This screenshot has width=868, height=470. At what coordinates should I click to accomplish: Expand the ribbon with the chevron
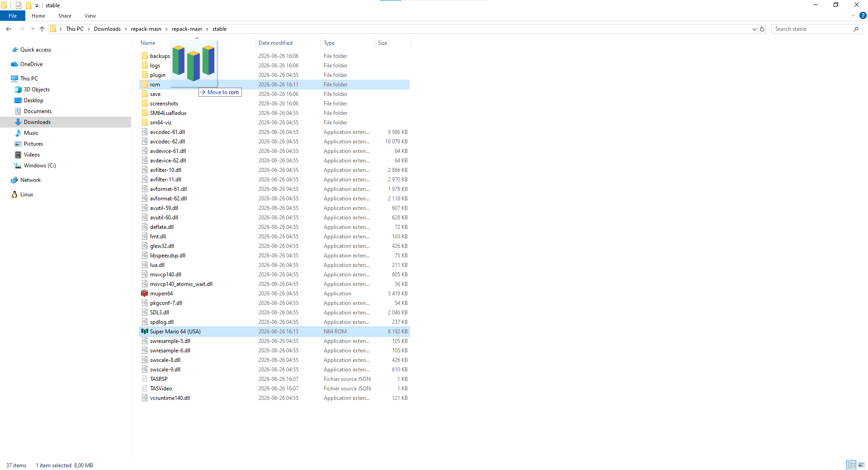pyautogui.click(x=853, y=15)
